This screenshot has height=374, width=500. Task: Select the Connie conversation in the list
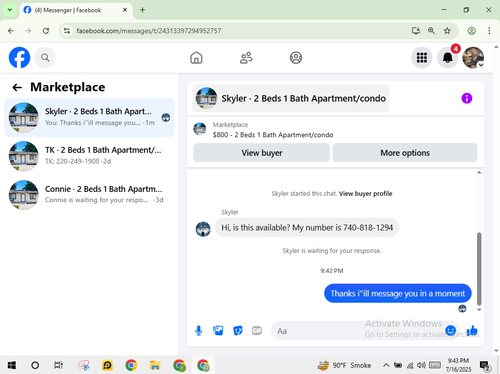[89, 195]
